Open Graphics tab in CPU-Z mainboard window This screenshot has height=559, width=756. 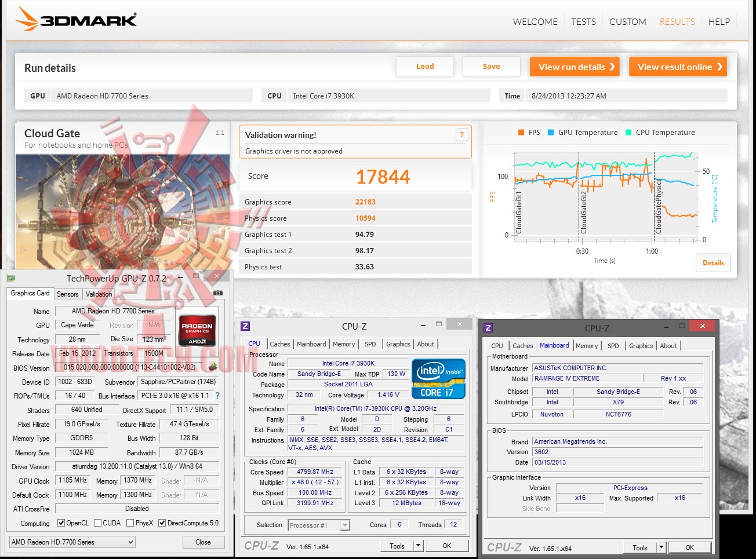click(x=641, y=346)
